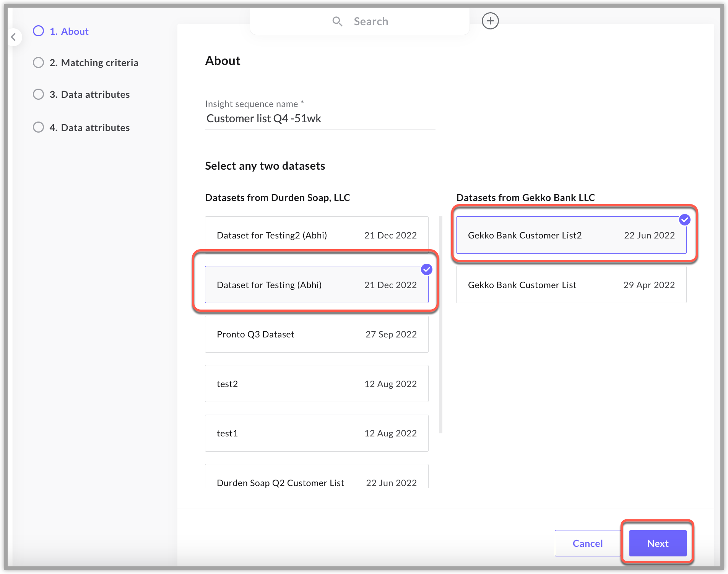Select the Gekko Bank Customer List dataset
Screen dimensions: 728x574
[571, 285]
